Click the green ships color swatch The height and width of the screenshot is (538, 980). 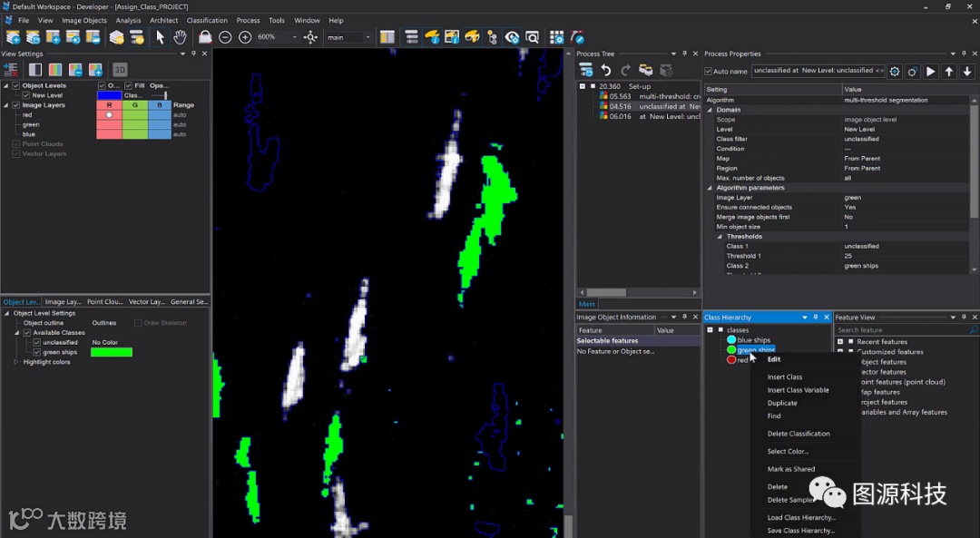tap(112, 352)
